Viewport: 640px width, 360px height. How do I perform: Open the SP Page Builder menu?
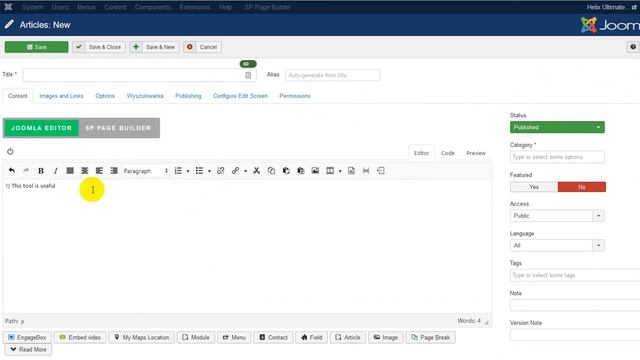[x=267, y=7]
